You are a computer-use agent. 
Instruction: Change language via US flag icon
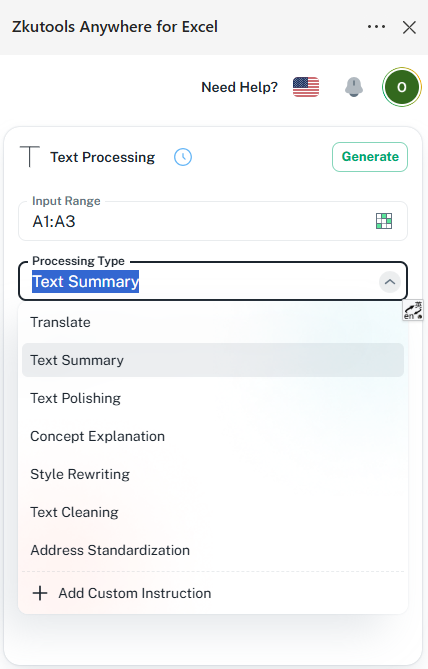tap(306, 87)
